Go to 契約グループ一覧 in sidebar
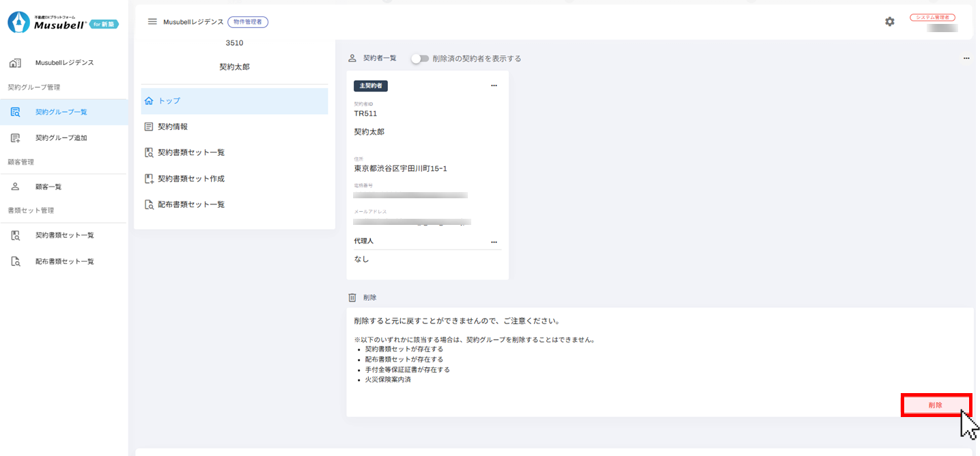Viewport: 980px width, 456px height. 61,112
